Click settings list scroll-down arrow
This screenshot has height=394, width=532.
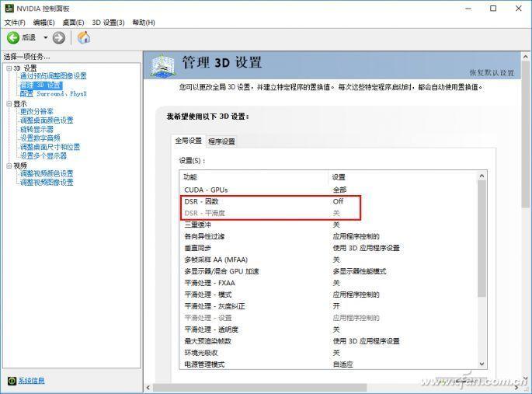point(482,364)
